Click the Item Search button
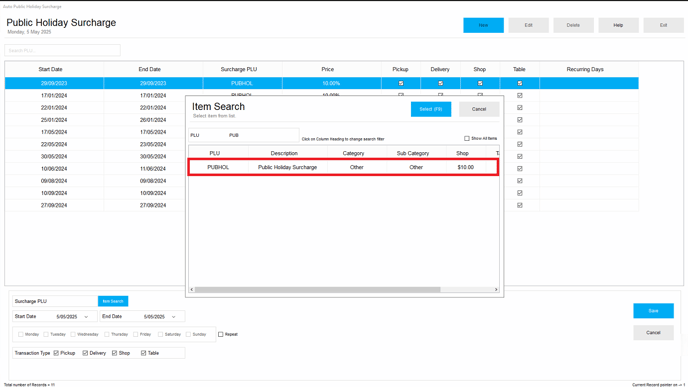This screenshot has width=688, height=387. click(x=113, y=301)
